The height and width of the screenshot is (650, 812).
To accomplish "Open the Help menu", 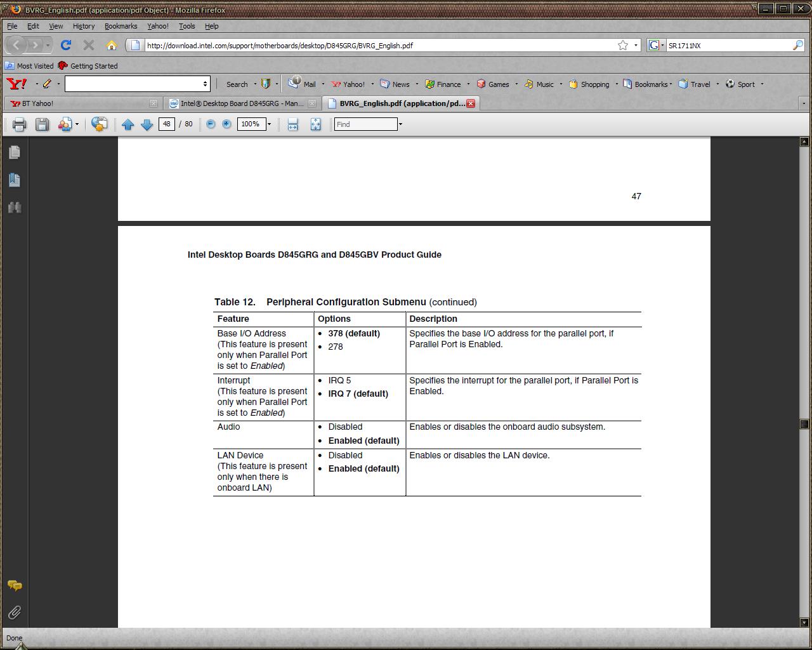I will (x=211, y=26).
